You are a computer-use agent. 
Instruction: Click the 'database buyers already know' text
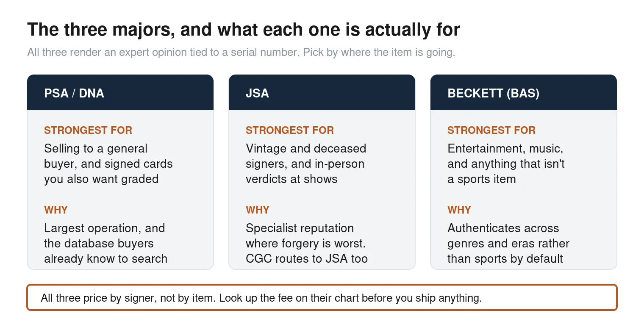[105, 251]
